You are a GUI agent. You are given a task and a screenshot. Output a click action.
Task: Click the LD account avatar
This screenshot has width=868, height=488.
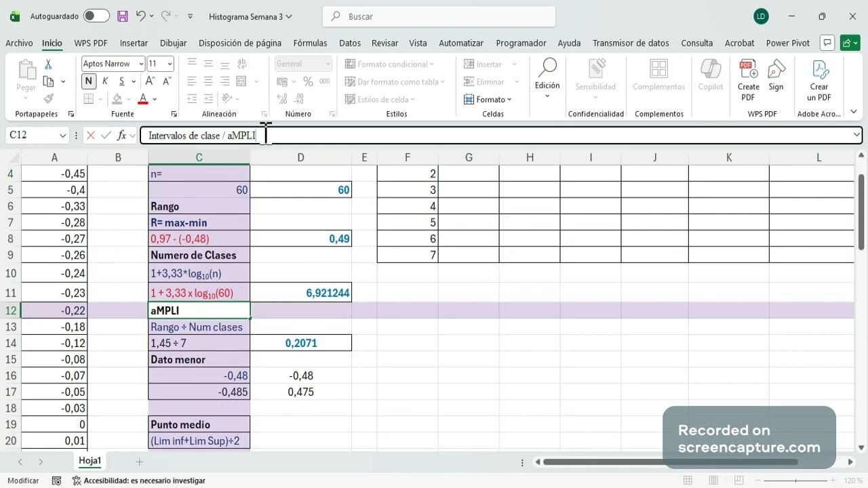coord(761,16)
